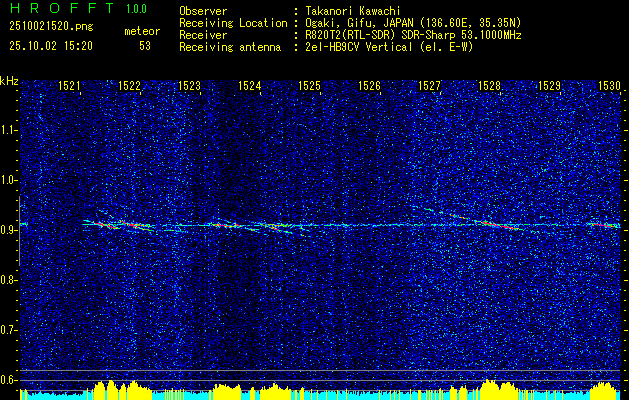This screenshot has width=629, height=400.
Task: Click the Observer label
Action: click(203, 11)
